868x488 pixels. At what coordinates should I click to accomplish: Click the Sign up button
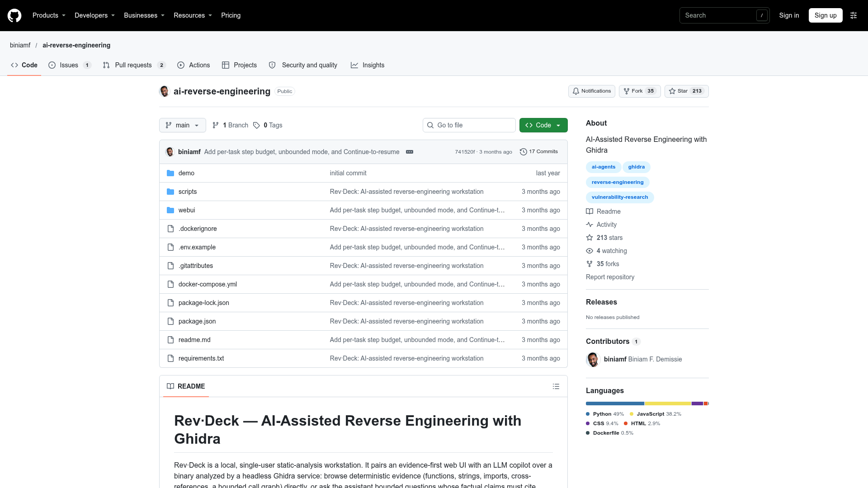tap(826, 15)
